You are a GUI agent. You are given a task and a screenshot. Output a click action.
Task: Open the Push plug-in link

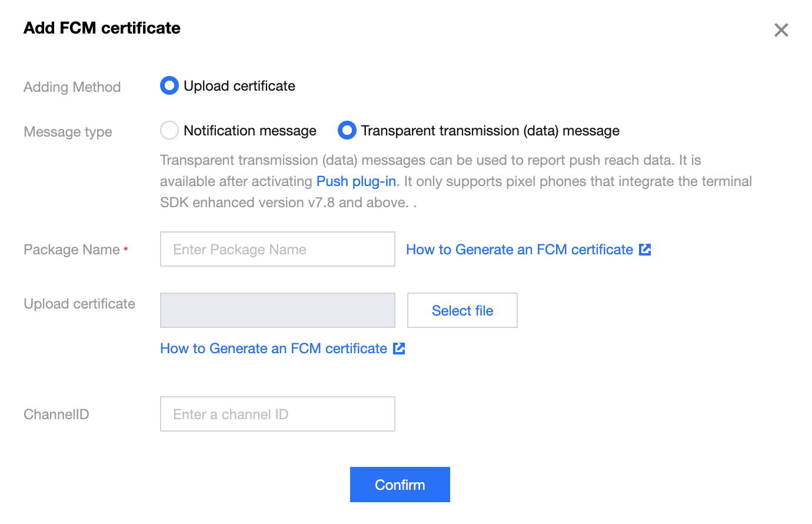click(356, 181)
